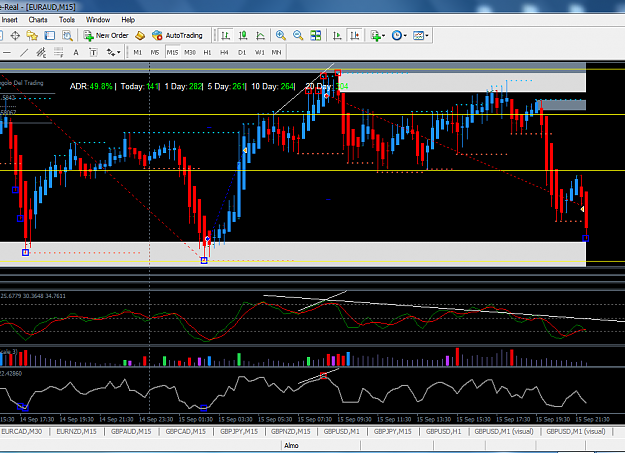Open the Help menu

click(128, 20)
